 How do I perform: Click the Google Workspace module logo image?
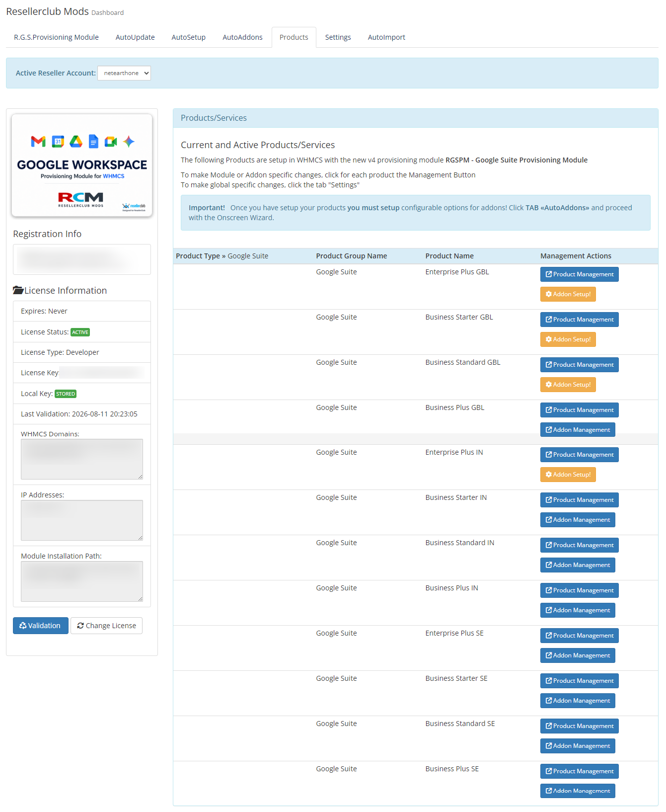(82, 165)
